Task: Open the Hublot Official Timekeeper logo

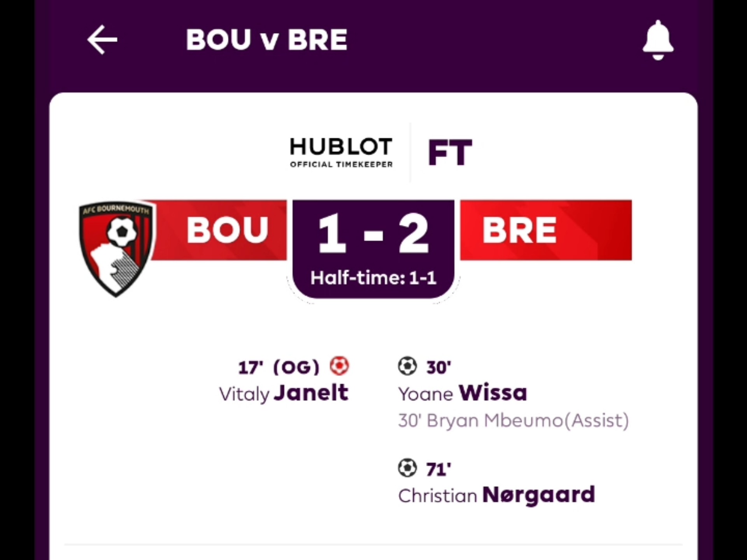Action: 341,152
